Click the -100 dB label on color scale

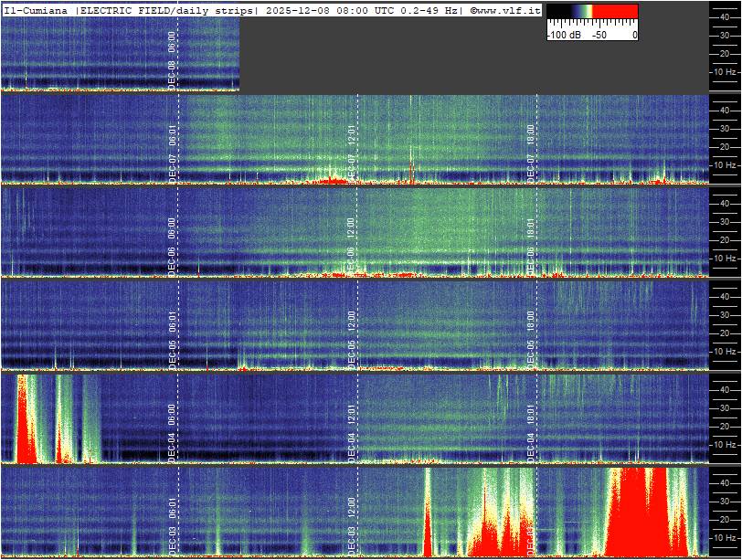(563, 35)
